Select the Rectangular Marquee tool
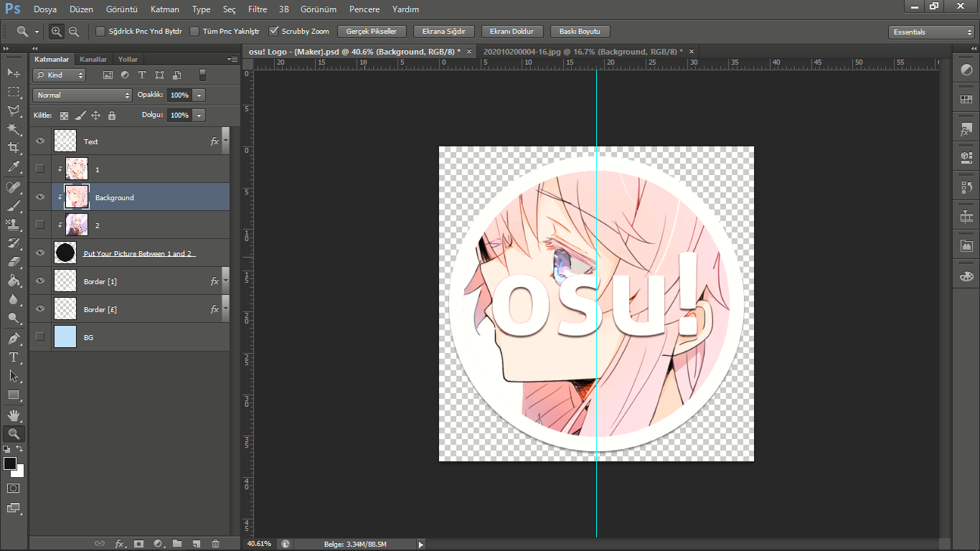Image resolution: width=980 pixels, height=551 pixels. (x=14, y=92)
